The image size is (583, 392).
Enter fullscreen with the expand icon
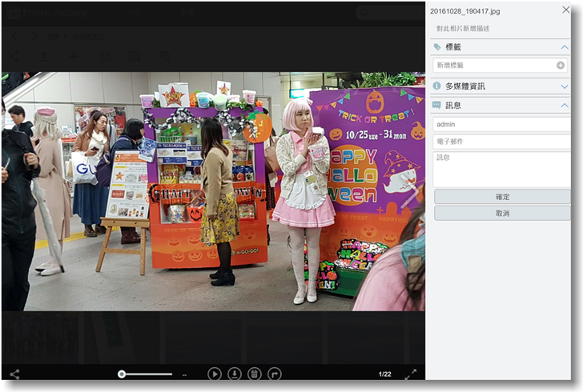click(411, 374)
